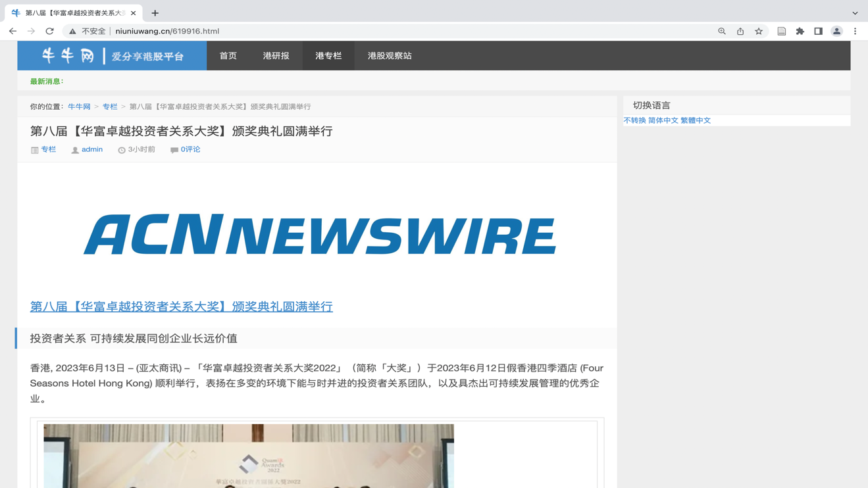Expand the tab search chevron

(x=855, y=13)
